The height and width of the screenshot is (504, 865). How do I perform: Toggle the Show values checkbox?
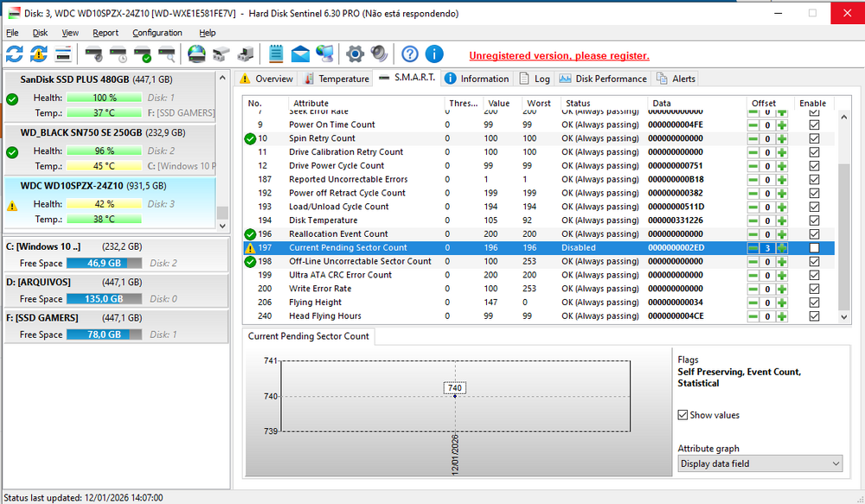coord(683,415)
